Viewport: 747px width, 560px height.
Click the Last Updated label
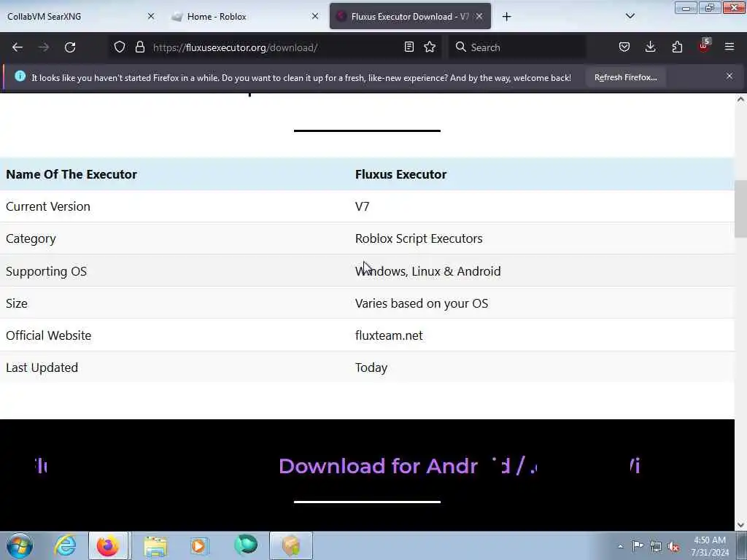(x=42, y=367)
